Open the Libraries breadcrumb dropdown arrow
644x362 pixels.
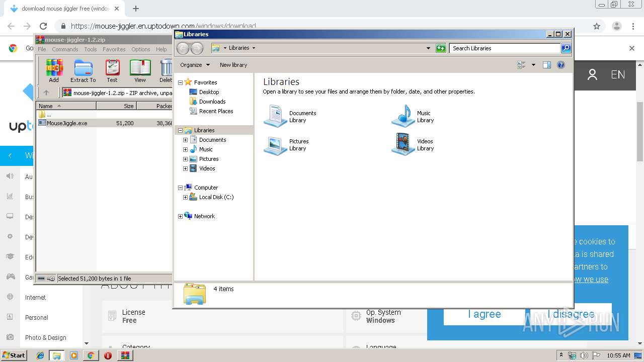(254, 48)
